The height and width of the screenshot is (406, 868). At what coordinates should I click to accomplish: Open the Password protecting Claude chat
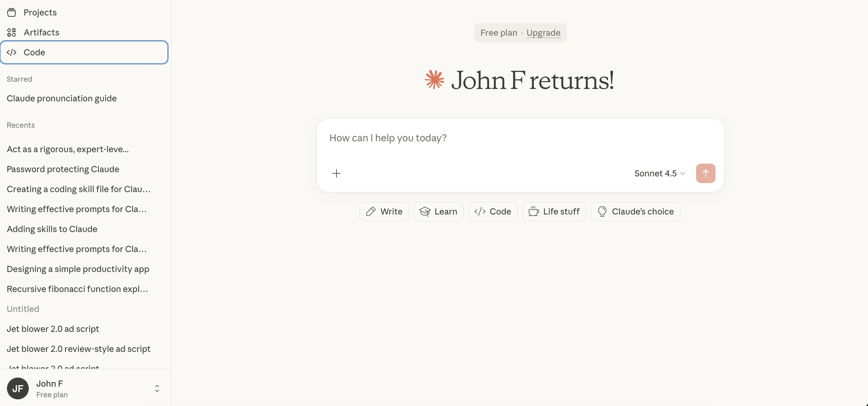63,169
